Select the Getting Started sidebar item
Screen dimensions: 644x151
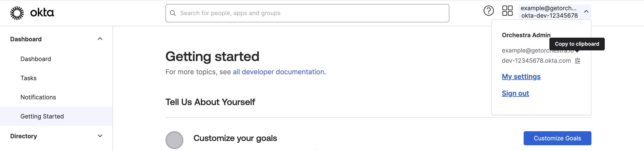point(42,116)
